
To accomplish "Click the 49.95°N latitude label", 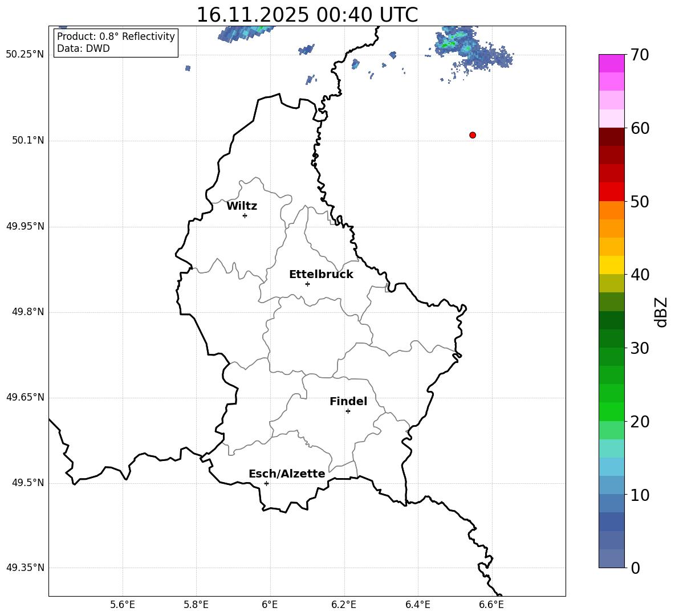I will tap(25, 226).
